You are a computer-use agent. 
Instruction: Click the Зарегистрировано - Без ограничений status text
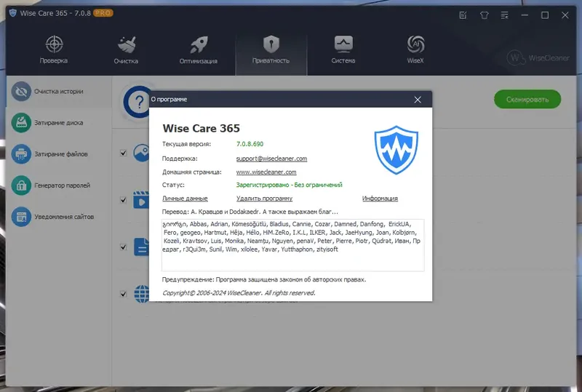click(289, 185)
